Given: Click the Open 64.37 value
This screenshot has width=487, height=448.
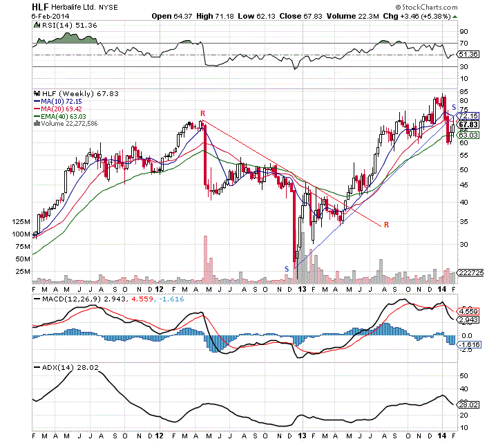Looking at the screenshot, I should 172,16.
